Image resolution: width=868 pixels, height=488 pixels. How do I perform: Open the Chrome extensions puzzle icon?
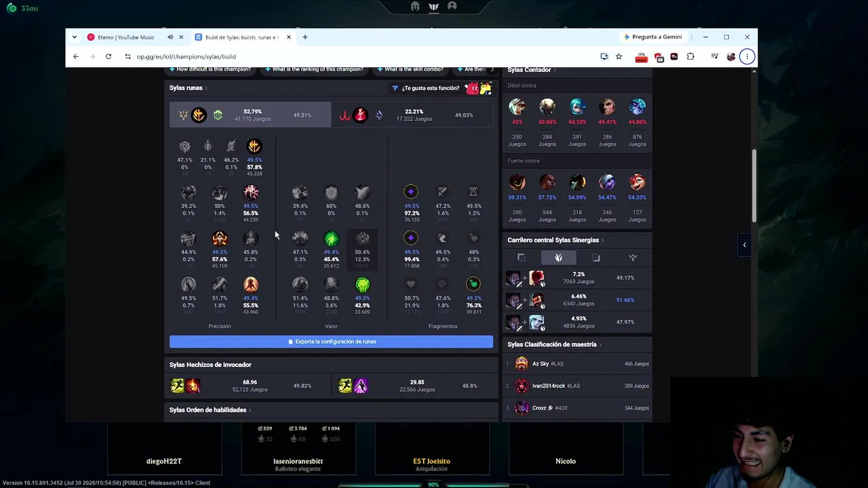click(690, 57)
